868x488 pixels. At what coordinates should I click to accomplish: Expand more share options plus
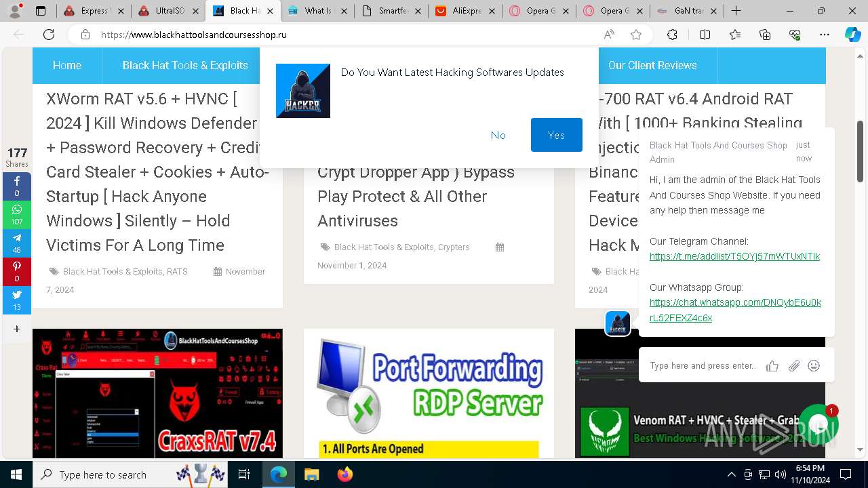(x=17, y=329)
